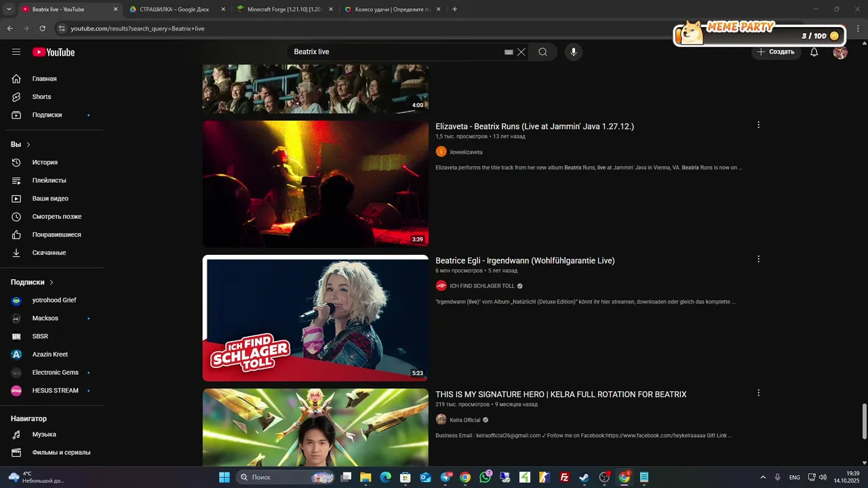Open more options for KELRA FULL ROTATION video
Image resolution: width=868 pixels, height=488 pixels.
[758, 393]
